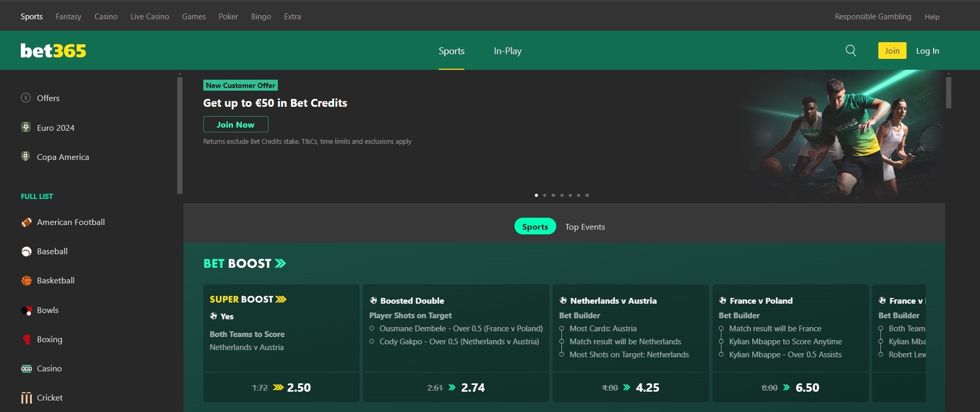
Task: Click the main page vertical scrollbar
Action: [949, 93]
